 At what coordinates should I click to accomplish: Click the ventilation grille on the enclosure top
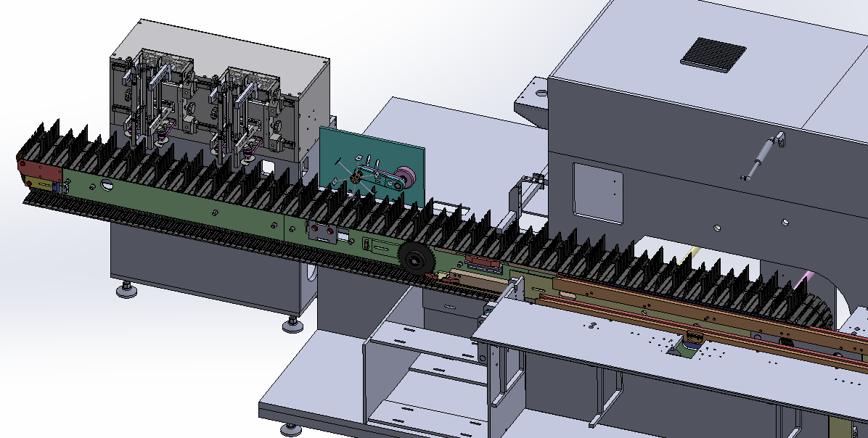pyautogui.click(x=713, y=54)
